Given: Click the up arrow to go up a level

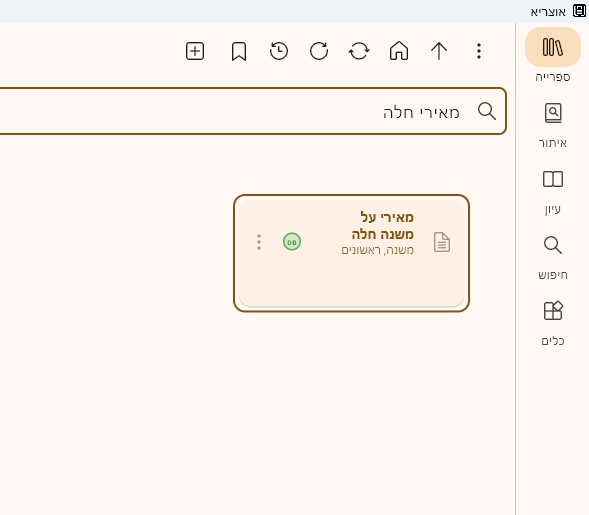Looking at the screenshot, I should pyautogui.click(x=439, y=51).
